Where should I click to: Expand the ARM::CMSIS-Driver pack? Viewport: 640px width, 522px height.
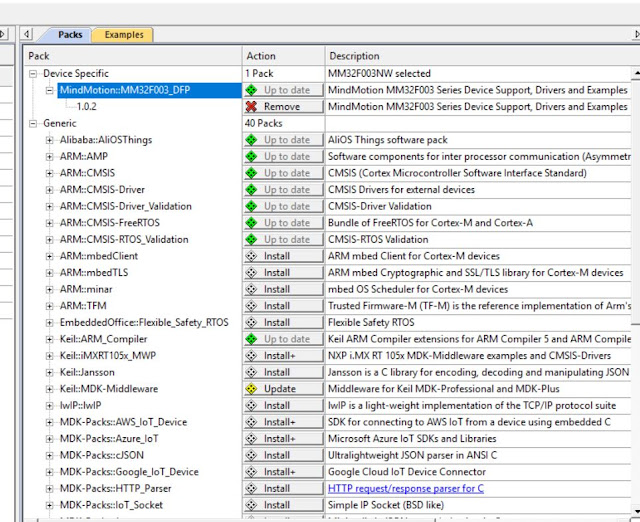tap(49, 190)
